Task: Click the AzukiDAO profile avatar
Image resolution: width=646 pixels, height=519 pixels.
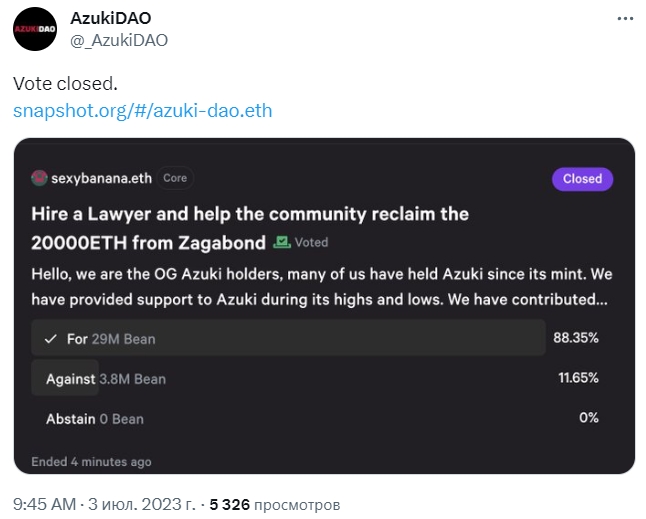Action: (35, 30)
